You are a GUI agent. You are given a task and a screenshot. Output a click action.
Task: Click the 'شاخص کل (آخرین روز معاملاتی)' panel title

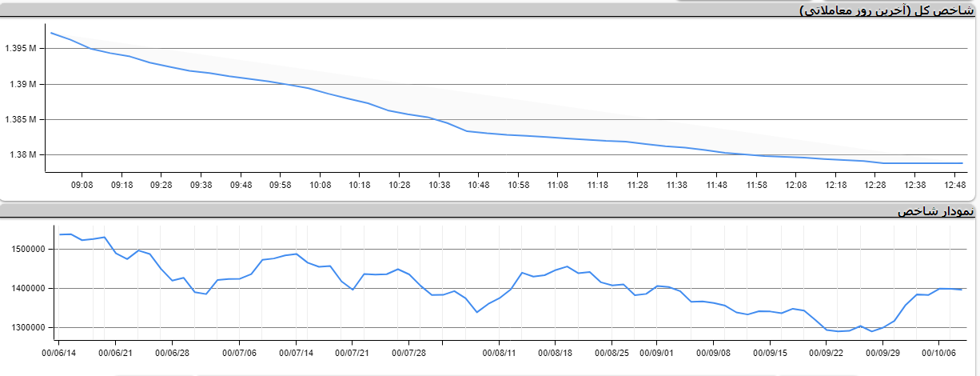[x=887, y=10]
